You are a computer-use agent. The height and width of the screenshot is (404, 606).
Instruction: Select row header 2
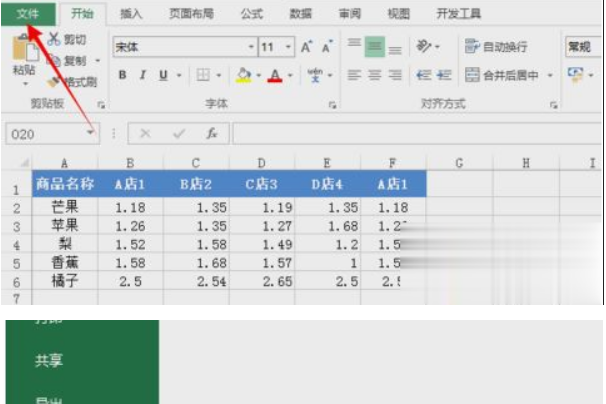point(16,208)
